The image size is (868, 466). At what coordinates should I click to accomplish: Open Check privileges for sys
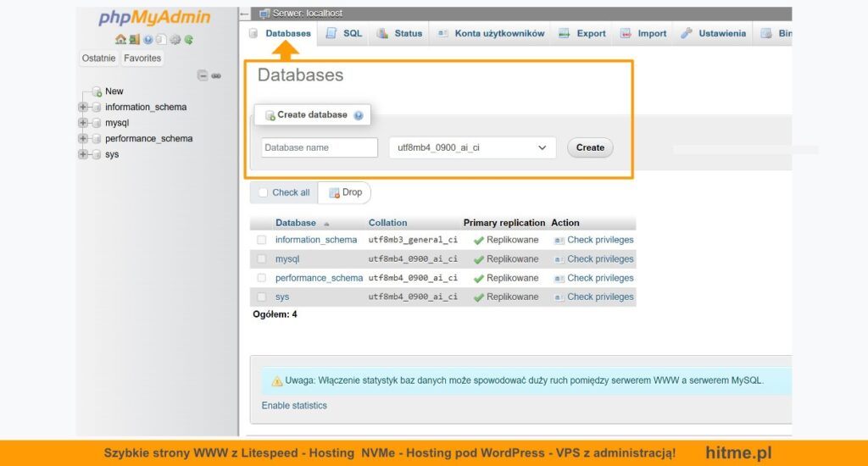tap(600, 297)
